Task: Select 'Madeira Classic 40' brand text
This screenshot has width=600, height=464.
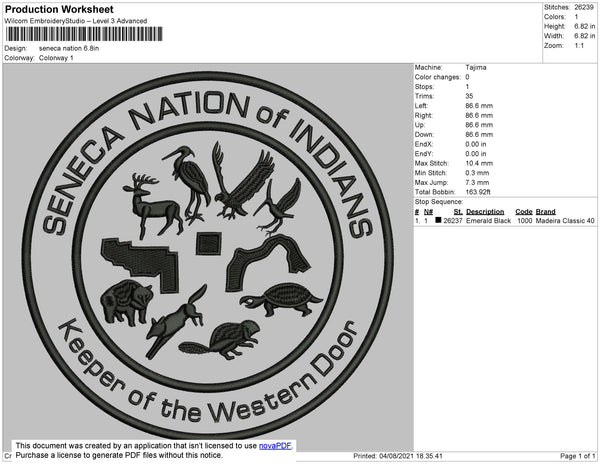Action: (x=565, y=221)
